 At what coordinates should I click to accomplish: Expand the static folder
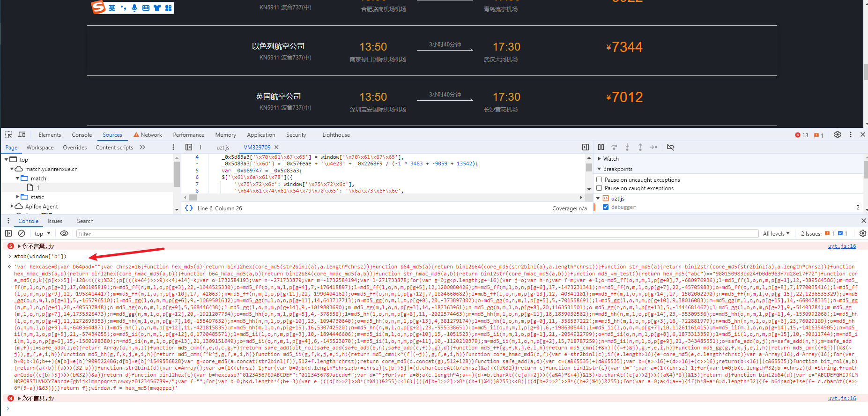pos(17,197)
